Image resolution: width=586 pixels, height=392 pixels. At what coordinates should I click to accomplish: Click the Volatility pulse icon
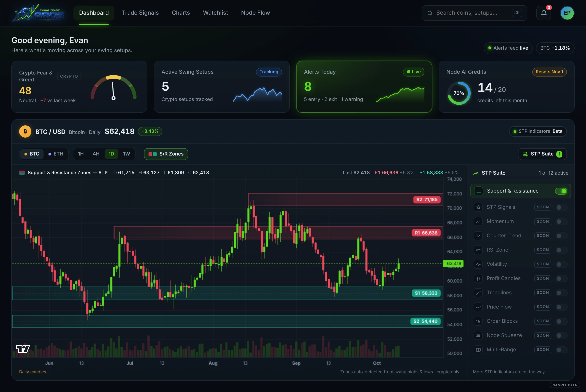click(478, 264)
